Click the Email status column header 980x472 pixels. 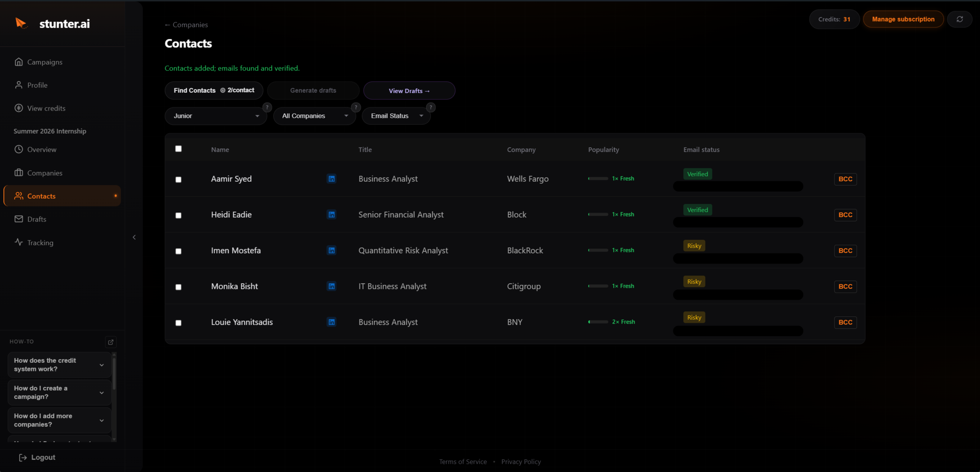tap(701, 150)
